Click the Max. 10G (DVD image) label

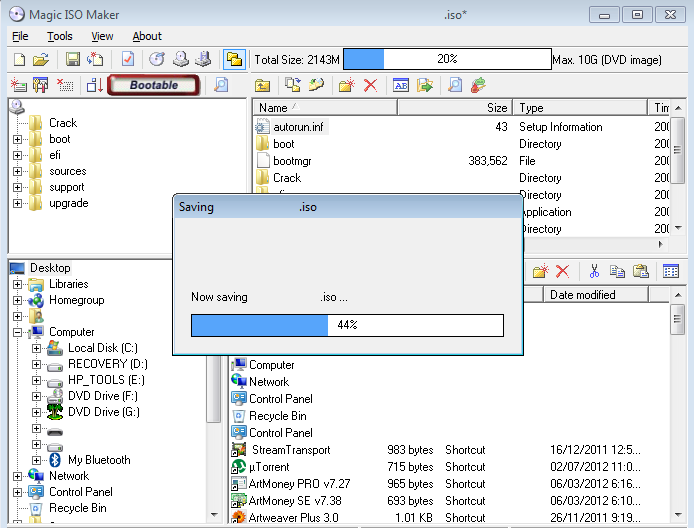point(607,60)
